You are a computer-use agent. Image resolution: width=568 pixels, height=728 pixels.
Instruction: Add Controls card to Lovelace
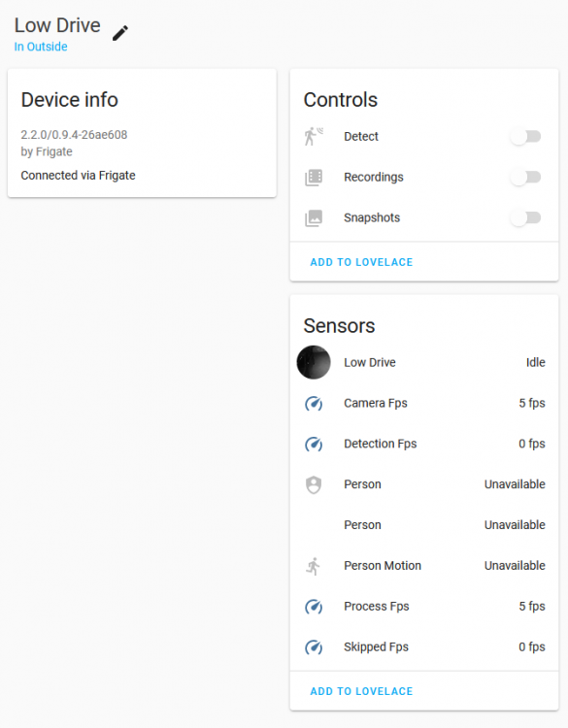361,262
